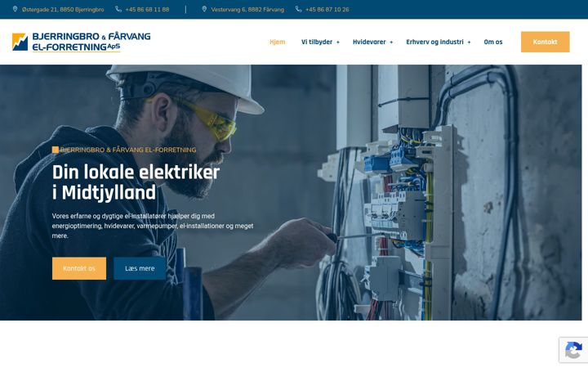This screenshot has width=588, height=368.
Task: Open the Vi tilbyder menu item
Action: pos(317,42)
